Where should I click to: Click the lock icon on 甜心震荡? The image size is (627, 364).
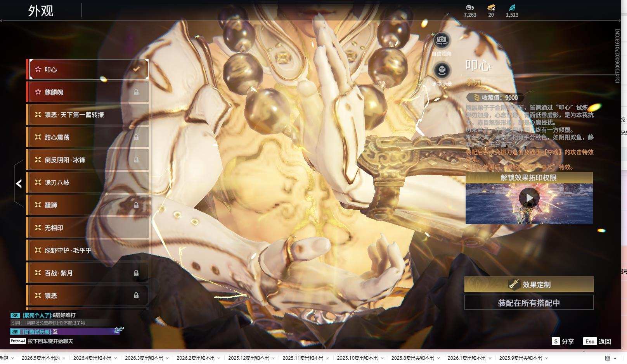136,137
